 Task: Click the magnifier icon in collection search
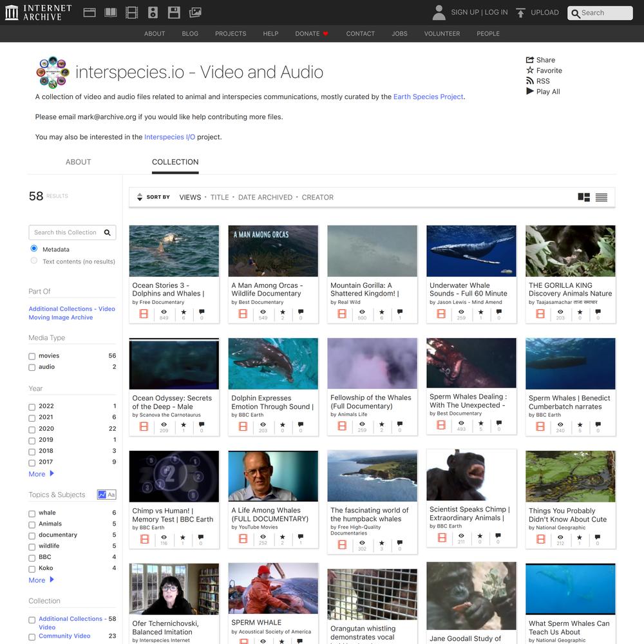[x=107, y=232]
